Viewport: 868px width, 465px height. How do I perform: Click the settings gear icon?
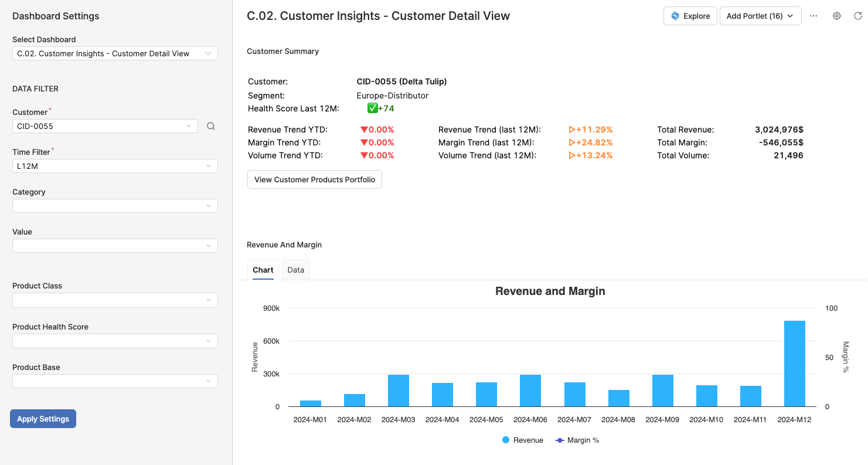[x=837, y=16]
